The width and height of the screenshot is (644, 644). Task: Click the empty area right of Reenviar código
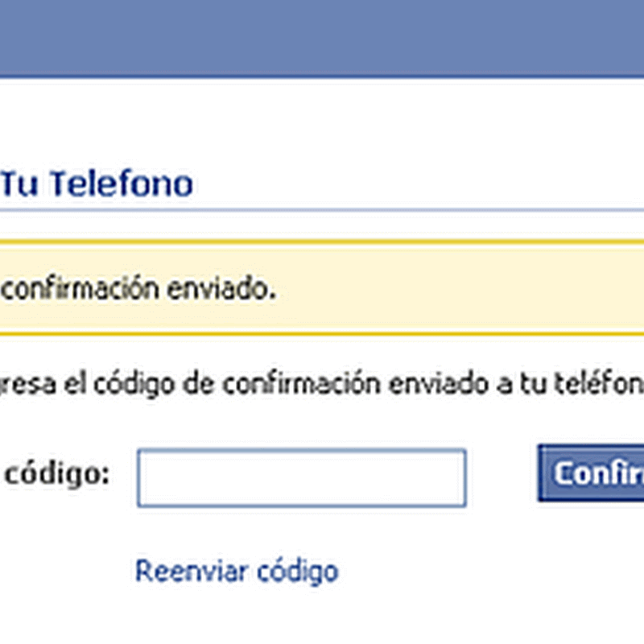pyautogui.click(x=483, y=572)
